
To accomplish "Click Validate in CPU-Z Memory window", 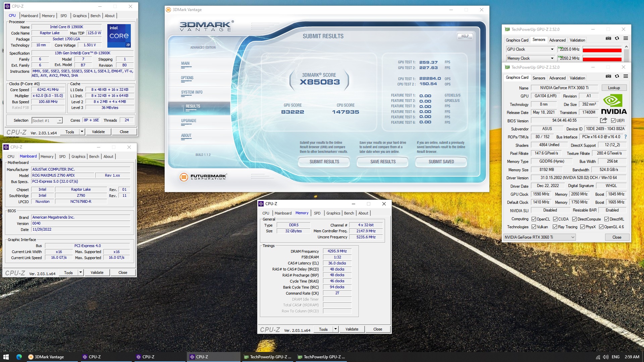I will click(x=352, y=329).
